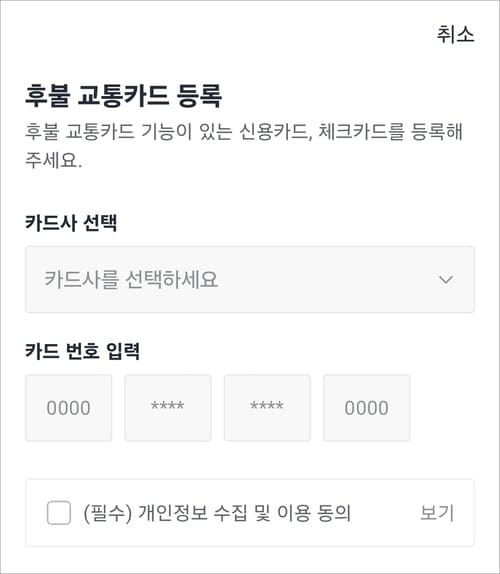The image size is (500, 574).
Task: Click the 카드사 선택 section label
Action: (x=71, y=223)
